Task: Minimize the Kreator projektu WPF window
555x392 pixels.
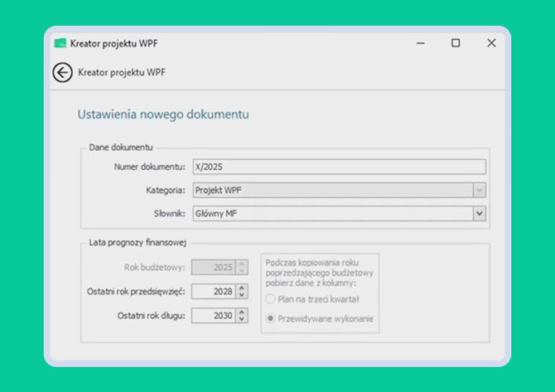Action: click(x=418, y=43)
